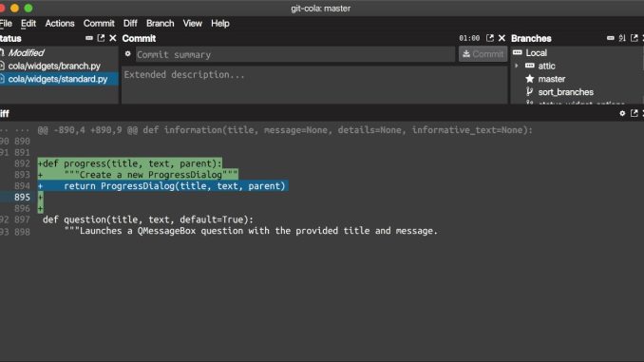The width and height of the screenshot is (644, 362).
Task: Click the star icon beside master
Action: click(x=530, y=79)
